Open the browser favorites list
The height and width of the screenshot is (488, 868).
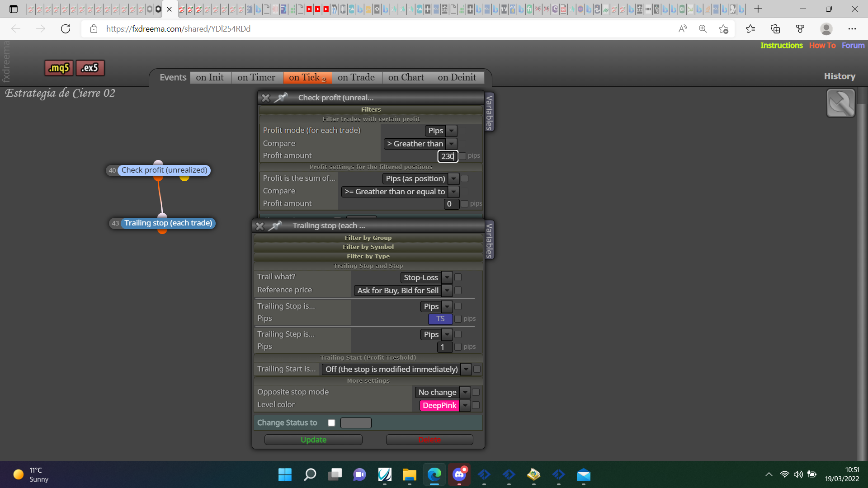pos(751,29)
